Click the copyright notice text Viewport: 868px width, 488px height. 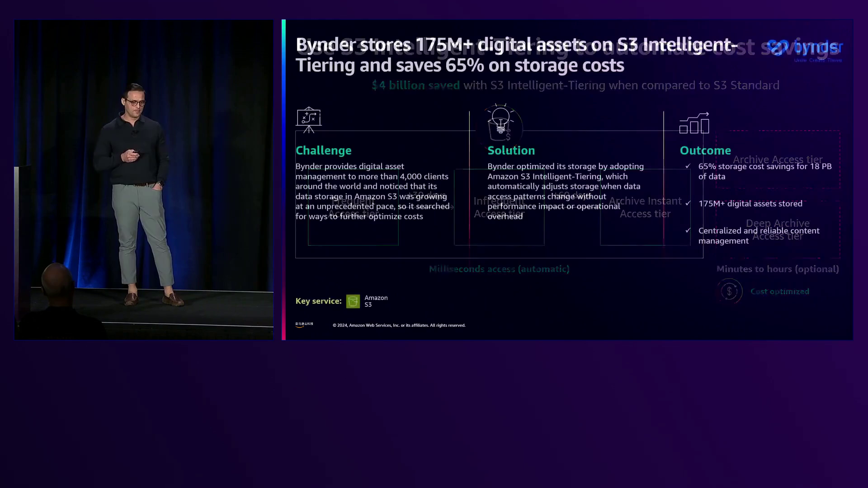pyautogui.click(x=399, y=325)
